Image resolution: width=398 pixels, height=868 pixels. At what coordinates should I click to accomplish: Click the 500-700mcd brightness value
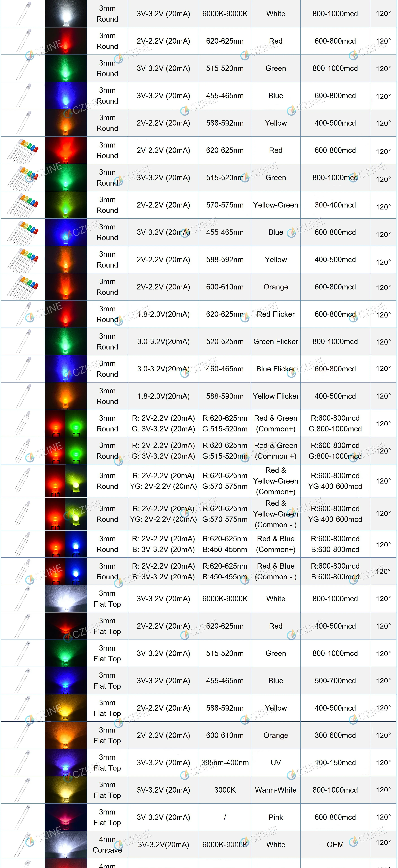tap(335, 681)
